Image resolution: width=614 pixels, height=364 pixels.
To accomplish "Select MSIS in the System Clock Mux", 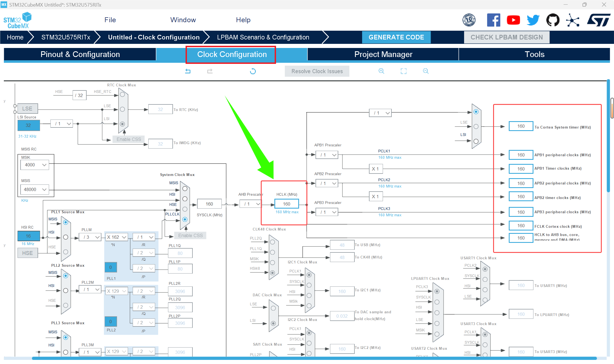I will (185, 189).
